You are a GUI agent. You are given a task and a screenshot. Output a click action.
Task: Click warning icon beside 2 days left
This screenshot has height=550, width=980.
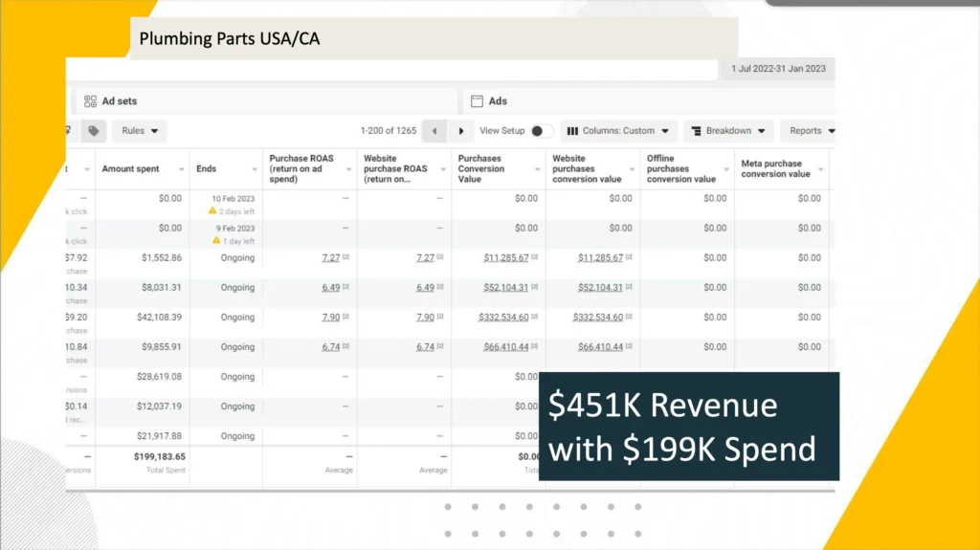pos(213,210)
